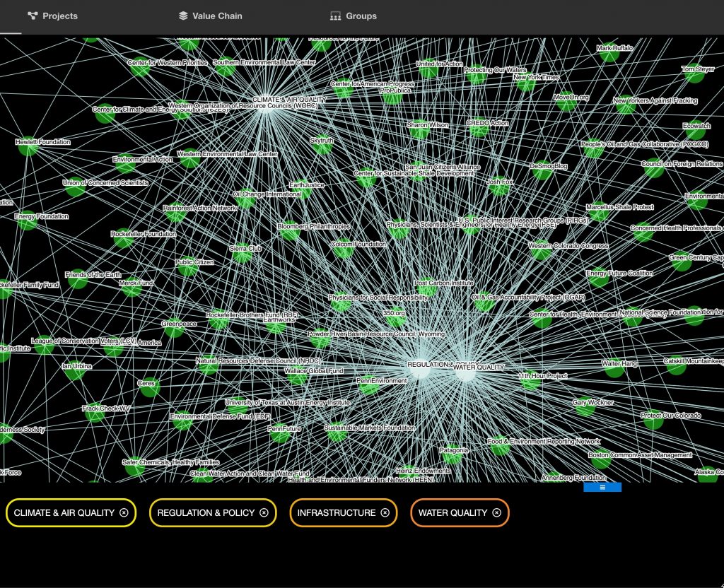Click the Ceres node

(150, 387)
